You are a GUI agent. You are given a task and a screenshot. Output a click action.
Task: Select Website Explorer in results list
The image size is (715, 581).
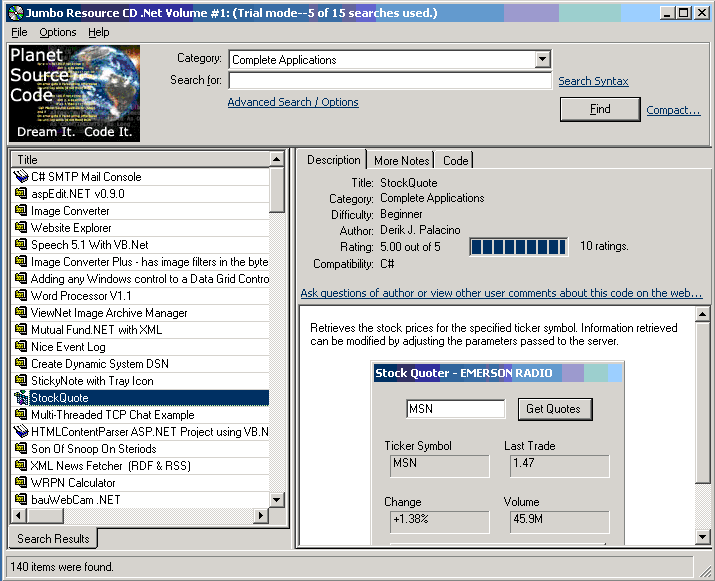[x=140, y=228]
